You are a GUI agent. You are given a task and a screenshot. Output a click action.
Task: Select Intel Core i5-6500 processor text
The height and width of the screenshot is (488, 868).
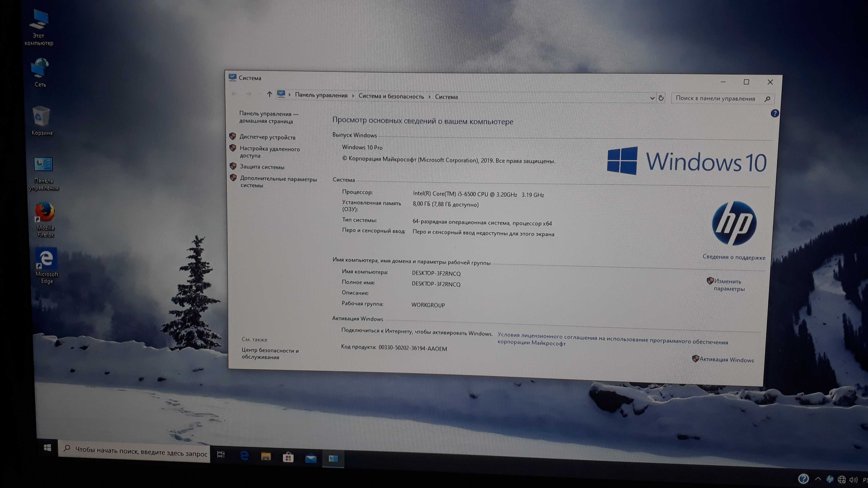479,194
